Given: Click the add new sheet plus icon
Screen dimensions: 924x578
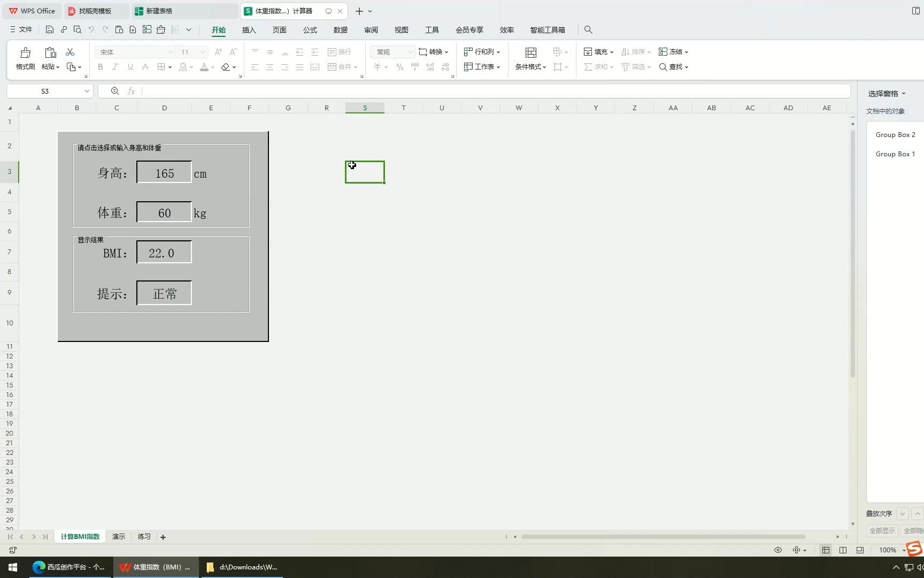Looking at the screenshot, I should tap(163, 537).
